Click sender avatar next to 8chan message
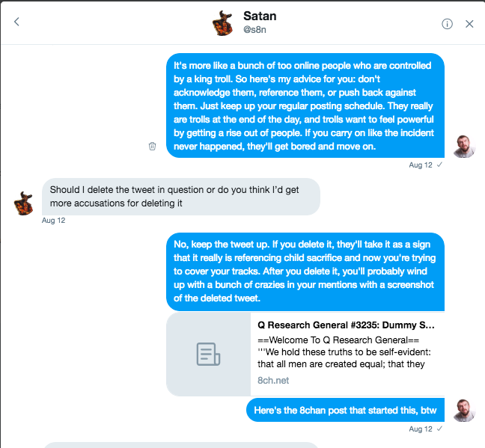Viewport: 485px width, 448px height. click(x=464, y=411)
